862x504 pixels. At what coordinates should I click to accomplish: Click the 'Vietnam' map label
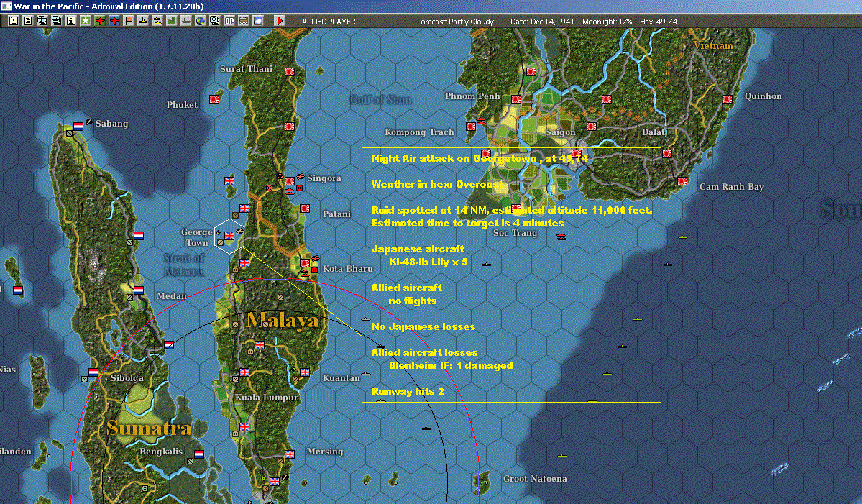[x=713, y=45]
